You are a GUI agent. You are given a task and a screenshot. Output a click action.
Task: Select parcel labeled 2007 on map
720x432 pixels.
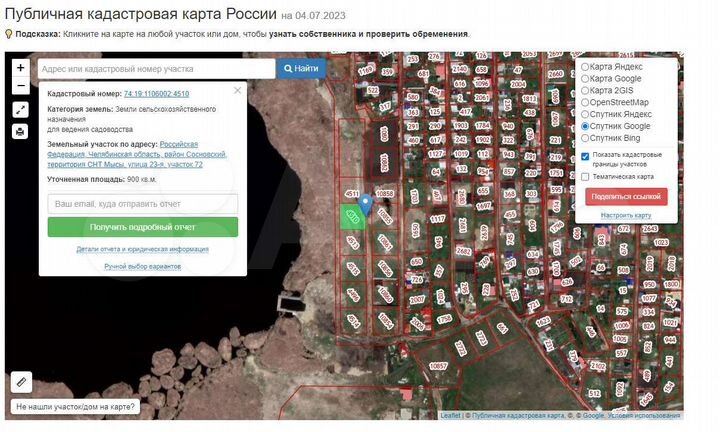[417, 299]
